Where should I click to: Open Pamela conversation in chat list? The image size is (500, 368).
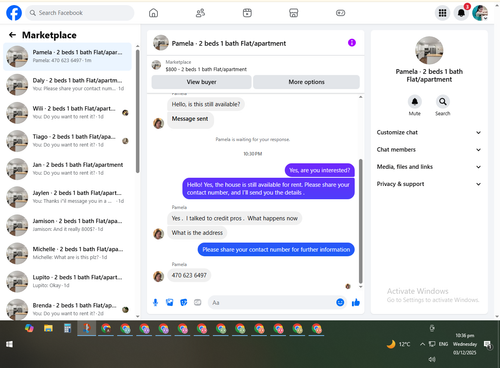click(x=67, y=56)
